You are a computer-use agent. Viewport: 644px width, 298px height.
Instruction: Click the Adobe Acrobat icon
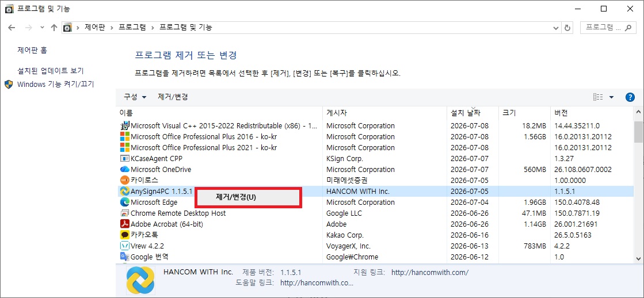(124, 224)
